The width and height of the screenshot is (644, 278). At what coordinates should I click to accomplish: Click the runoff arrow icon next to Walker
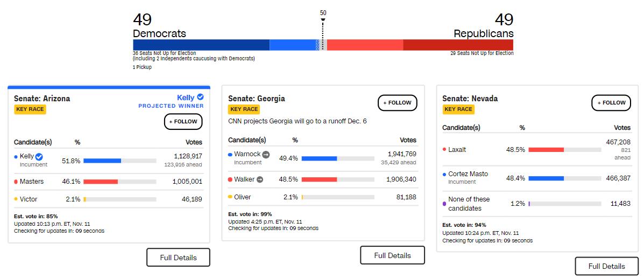(x=260, y=179)
